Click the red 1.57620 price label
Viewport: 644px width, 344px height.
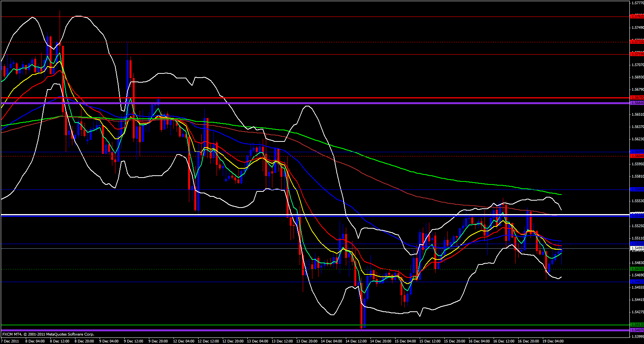(x=637, y=17)
